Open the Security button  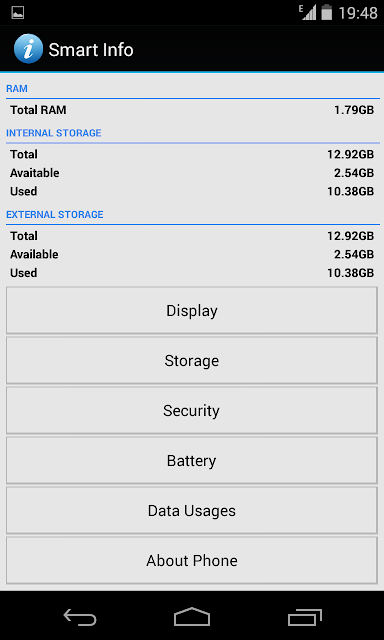point(191,410)
